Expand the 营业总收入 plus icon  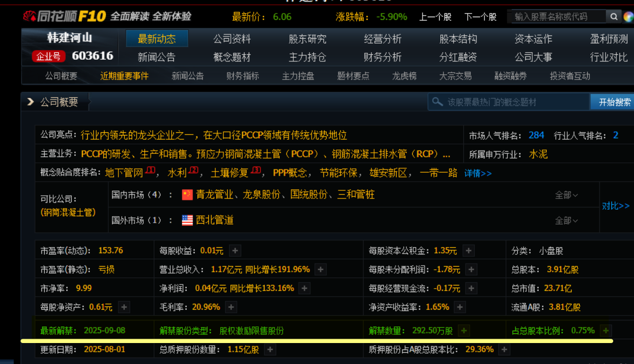[x=321, y=269]
